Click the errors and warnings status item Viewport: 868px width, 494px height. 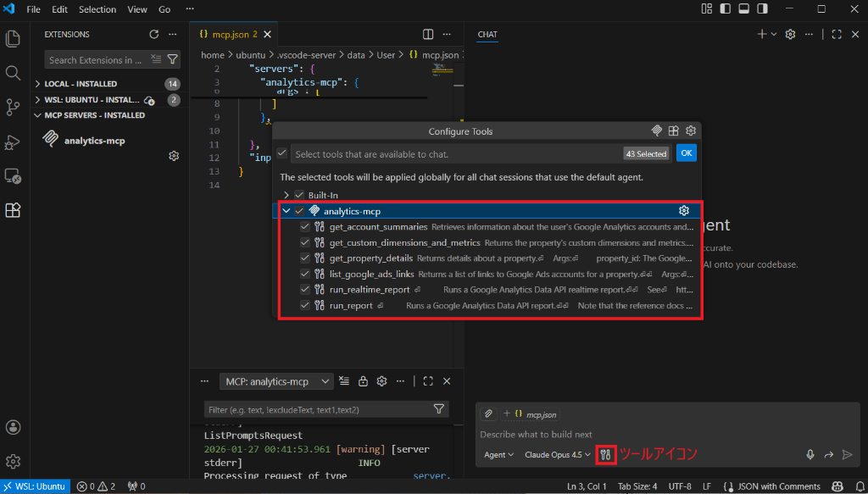coord(97,487)
